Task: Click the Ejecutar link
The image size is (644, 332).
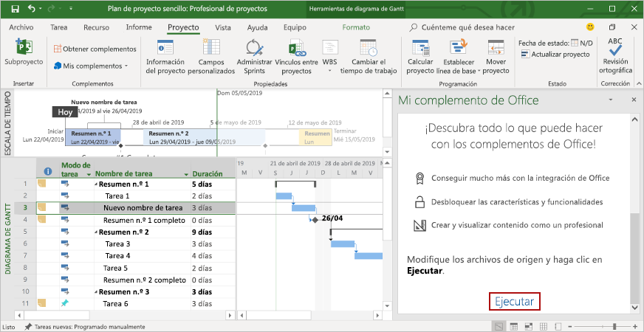Action: 514,302
